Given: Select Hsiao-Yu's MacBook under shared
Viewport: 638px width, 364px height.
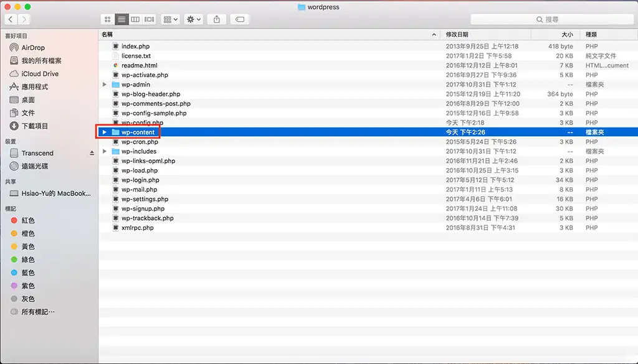Looking at the screenshot, I should point(50,194).
